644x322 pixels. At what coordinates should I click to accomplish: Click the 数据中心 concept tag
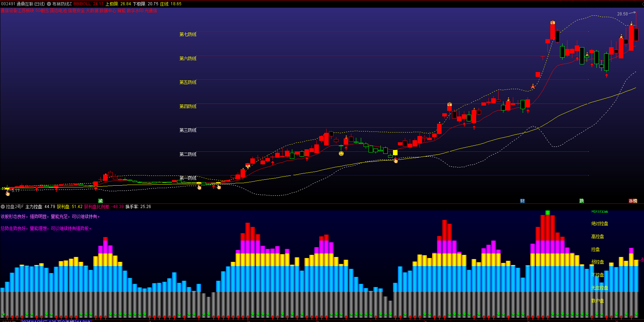point(108,10)
